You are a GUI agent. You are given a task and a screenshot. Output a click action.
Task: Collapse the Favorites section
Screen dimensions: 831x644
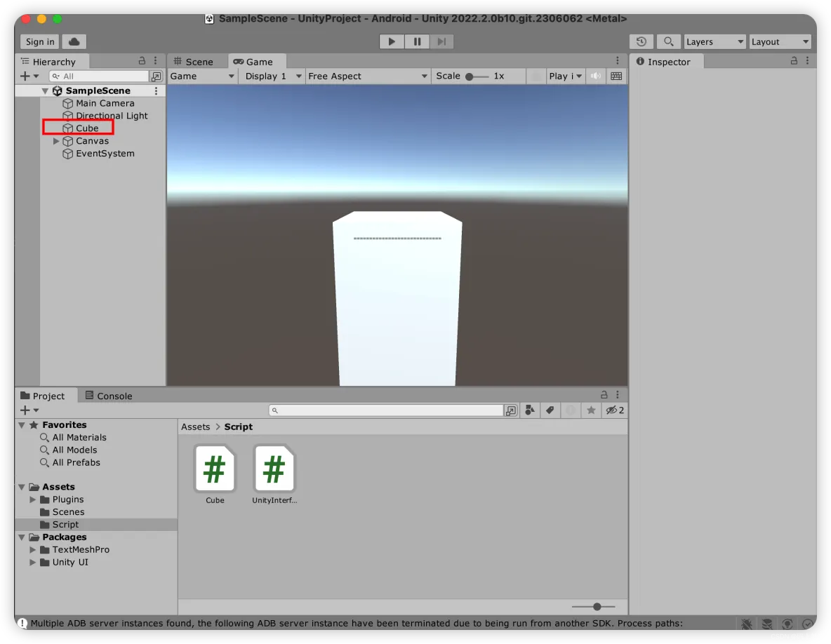coord(22,424)
